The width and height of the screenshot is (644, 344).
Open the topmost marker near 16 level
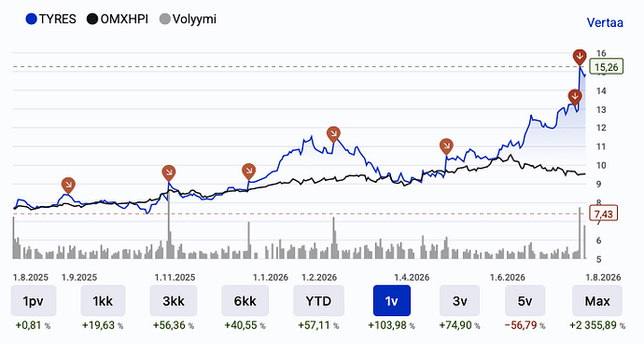pos(580,57)
